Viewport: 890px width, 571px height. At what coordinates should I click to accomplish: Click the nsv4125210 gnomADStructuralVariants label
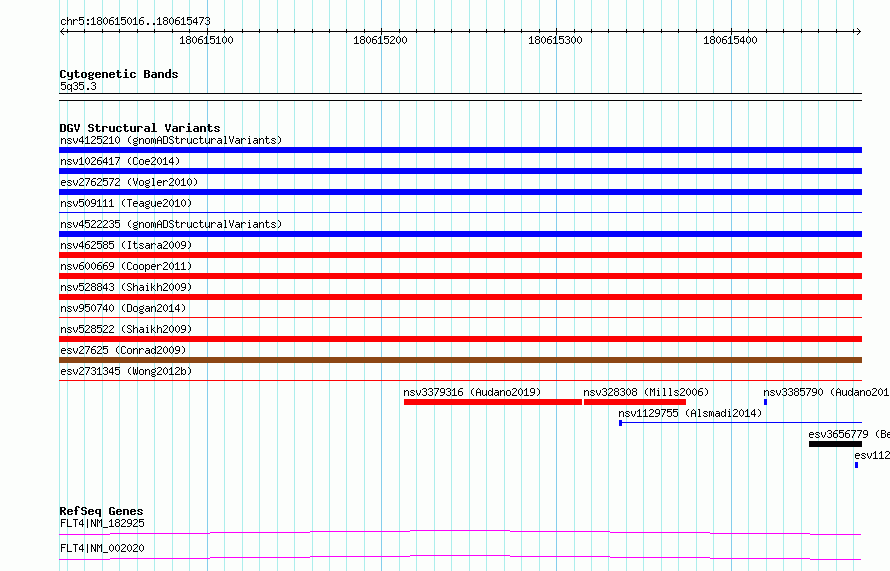171,140
